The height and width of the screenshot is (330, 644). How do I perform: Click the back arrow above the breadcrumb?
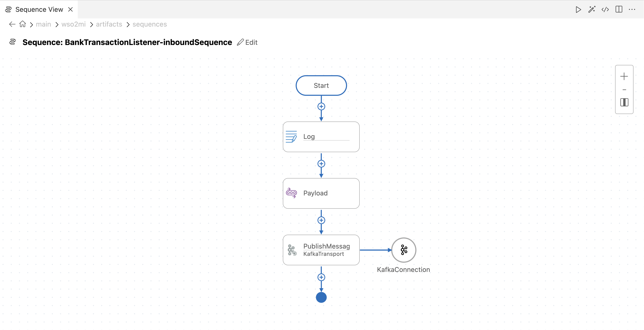[12, 24]
